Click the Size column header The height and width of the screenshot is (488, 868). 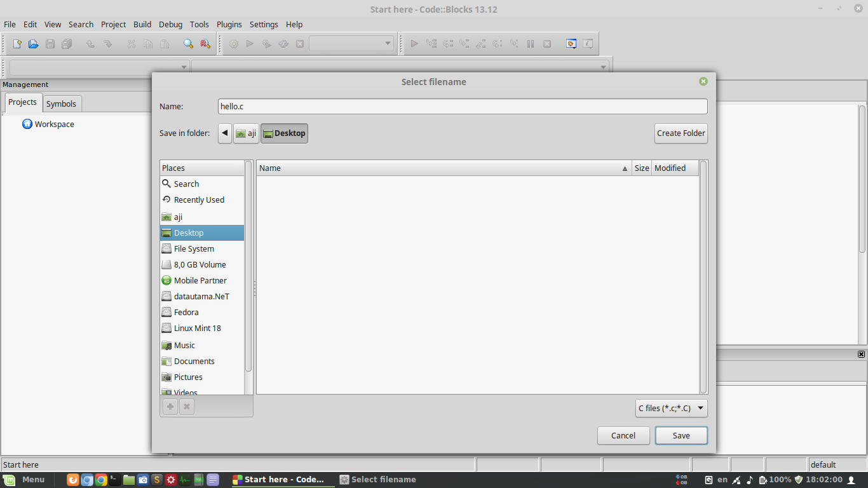tap(642, 168)
